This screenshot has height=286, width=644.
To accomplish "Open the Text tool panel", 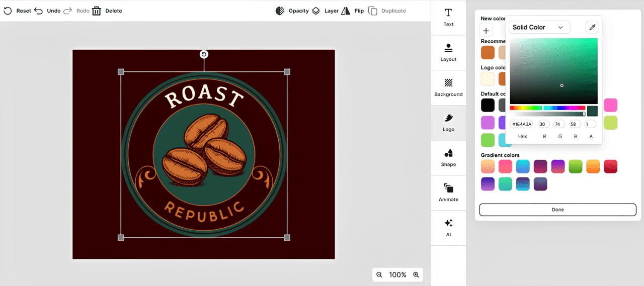I will tap(448, 18).
